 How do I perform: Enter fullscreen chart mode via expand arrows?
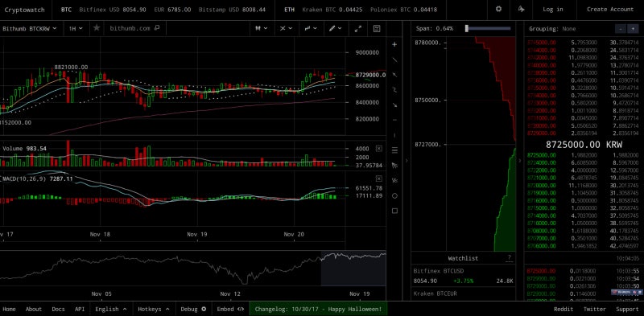(358, 28)
